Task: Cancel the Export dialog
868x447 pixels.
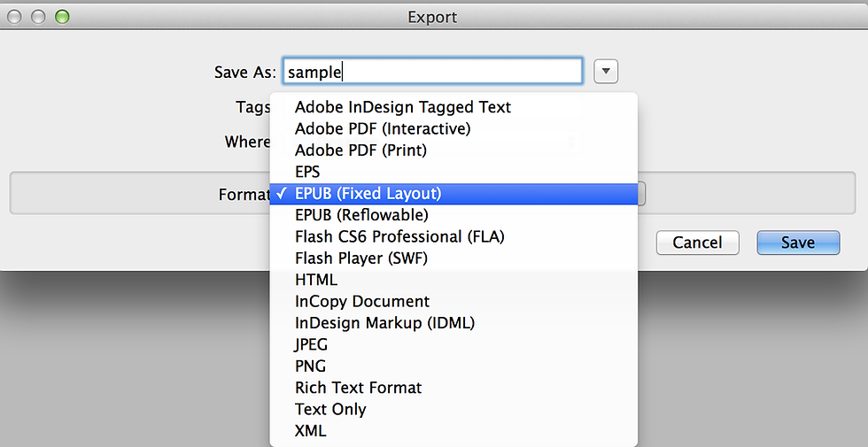Action: [x=698, y=243]
